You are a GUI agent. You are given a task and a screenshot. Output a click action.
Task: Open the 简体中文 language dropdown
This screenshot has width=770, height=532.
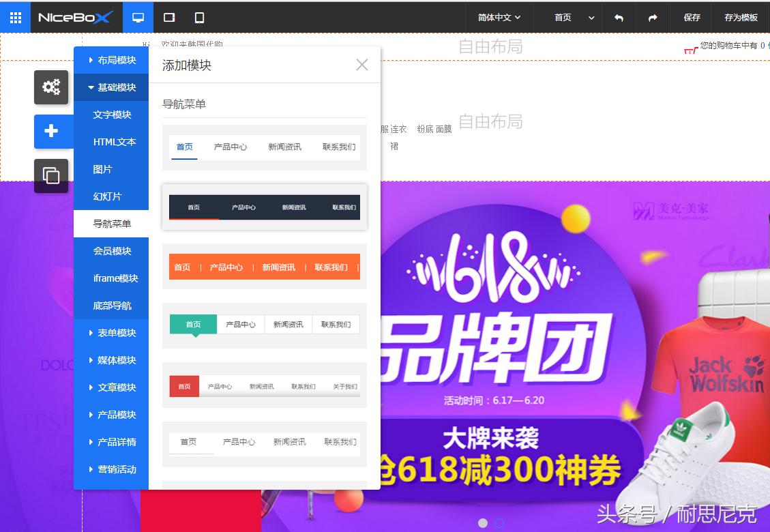pos(500,17)
